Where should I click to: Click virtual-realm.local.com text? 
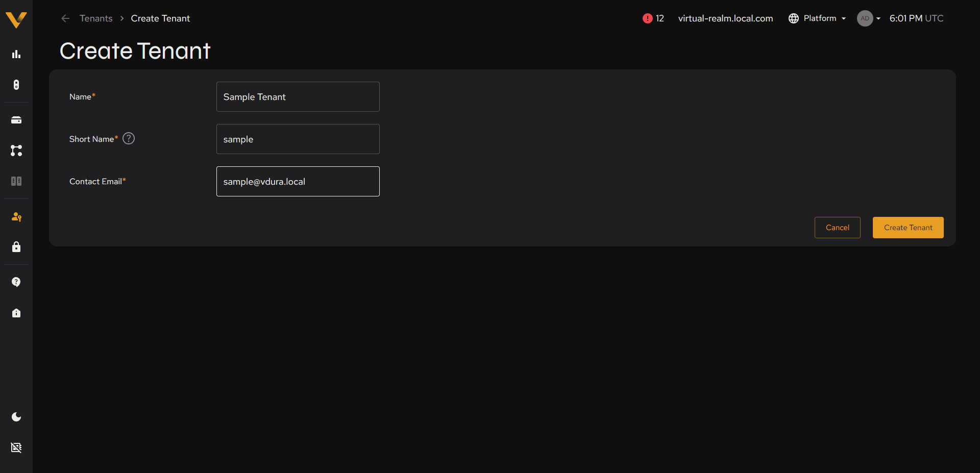pos(725,18)
